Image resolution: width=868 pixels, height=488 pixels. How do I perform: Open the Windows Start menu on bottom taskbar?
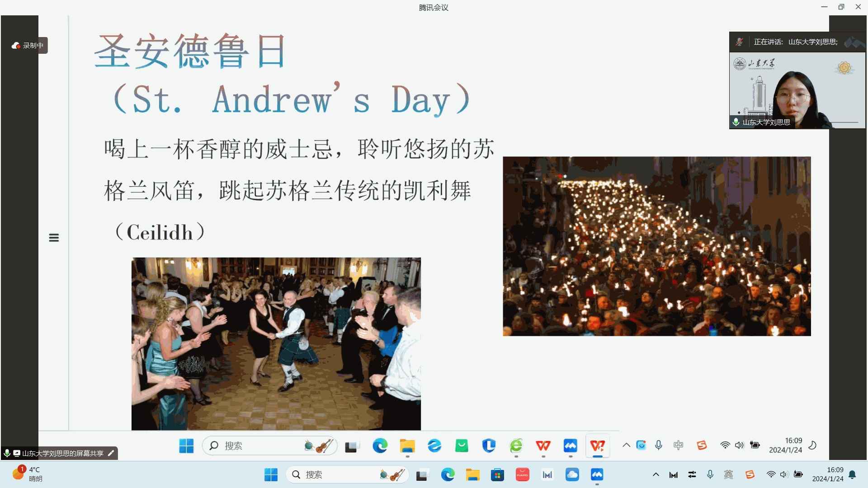[271, 474]
